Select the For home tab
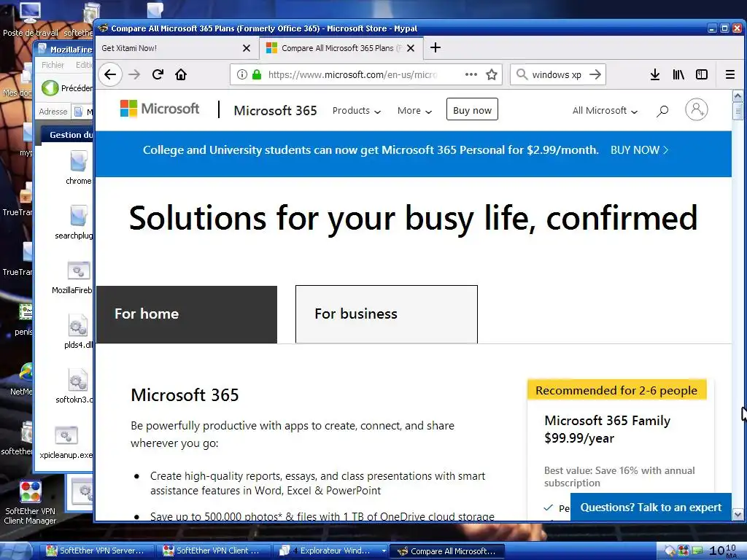Image resolution: width=747 pixels, height=560 pixels. [x=187, y=314]
